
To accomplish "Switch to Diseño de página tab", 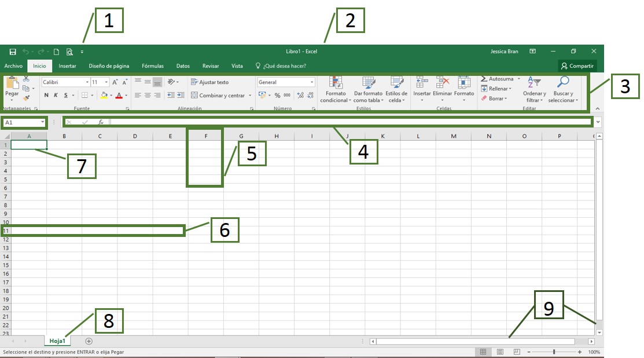I will tap(109, 66).
